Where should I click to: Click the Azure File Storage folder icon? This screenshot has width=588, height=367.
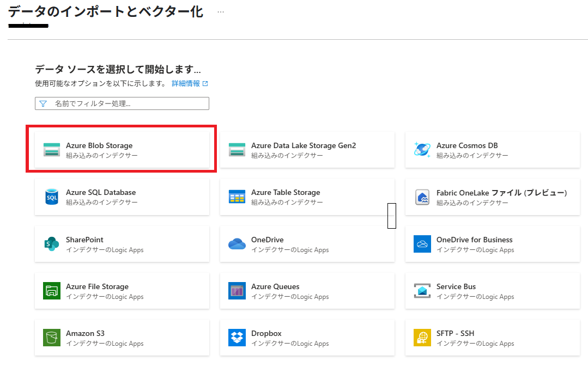52,291
